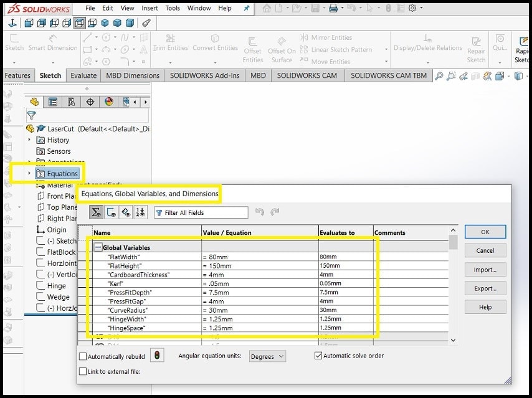The height and width of the screenshot is (398, 532).
Task: Click the Export... button
Action: (x=485, y=288)
